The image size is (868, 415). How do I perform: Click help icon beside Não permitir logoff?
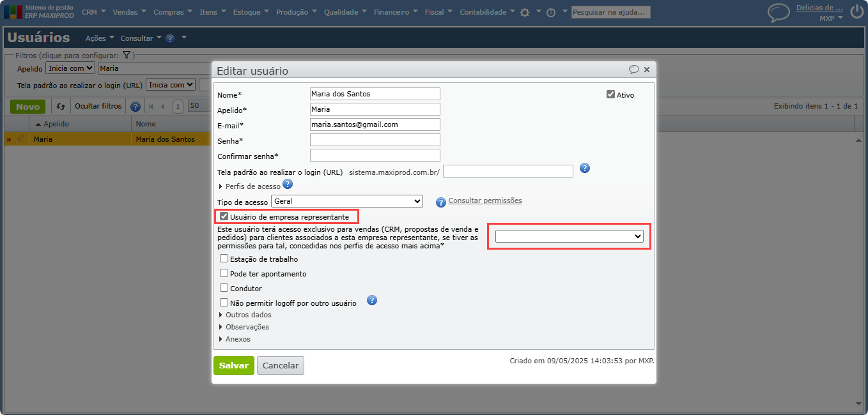(x=372, y=300)
